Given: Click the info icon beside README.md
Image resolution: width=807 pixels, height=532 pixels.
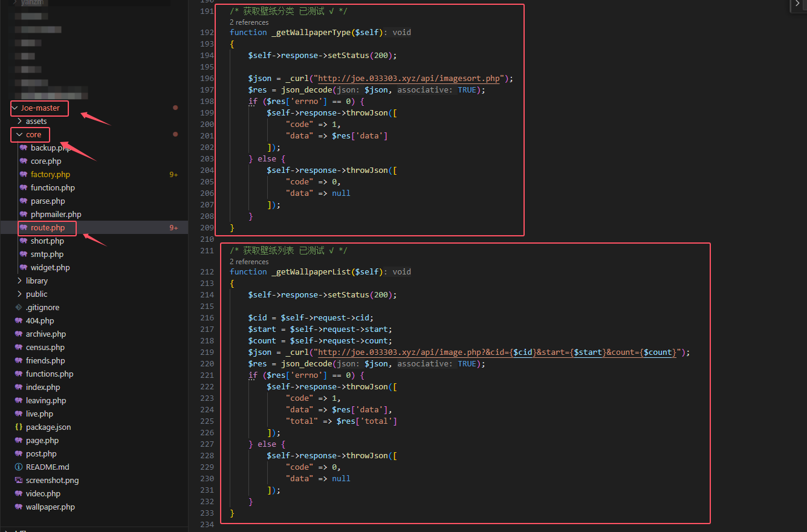Looking at the screenshot, I should click(19, 467).
